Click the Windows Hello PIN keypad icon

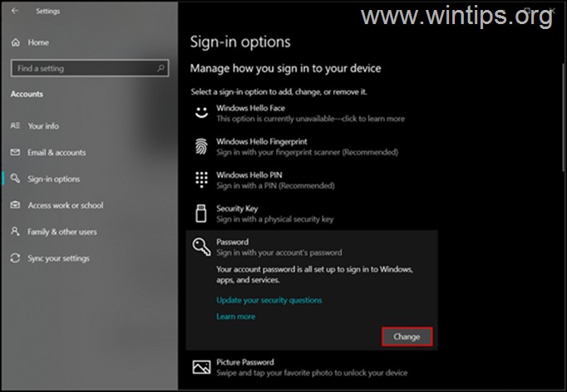tap(201, 180)
